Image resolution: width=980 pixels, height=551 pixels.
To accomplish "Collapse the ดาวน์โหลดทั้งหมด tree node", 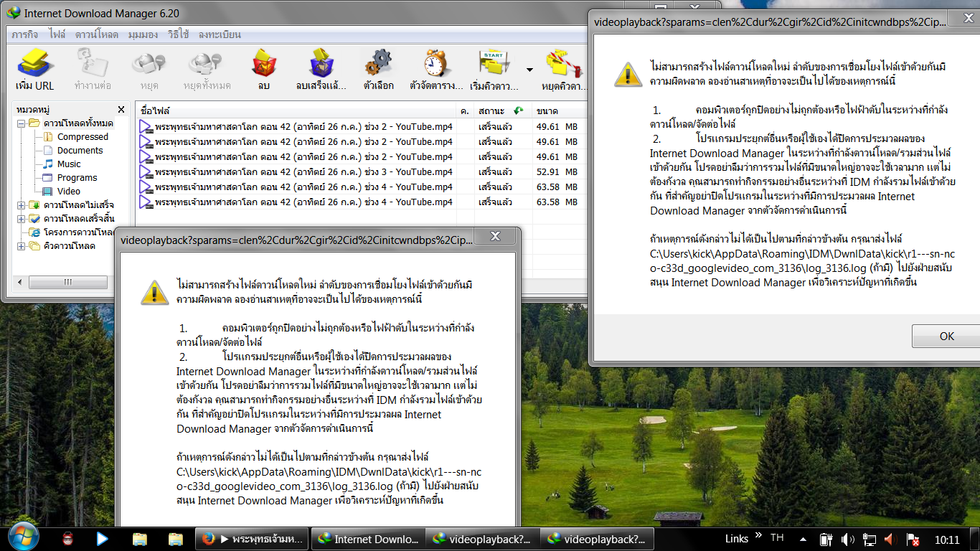I will tap(22, 123).
